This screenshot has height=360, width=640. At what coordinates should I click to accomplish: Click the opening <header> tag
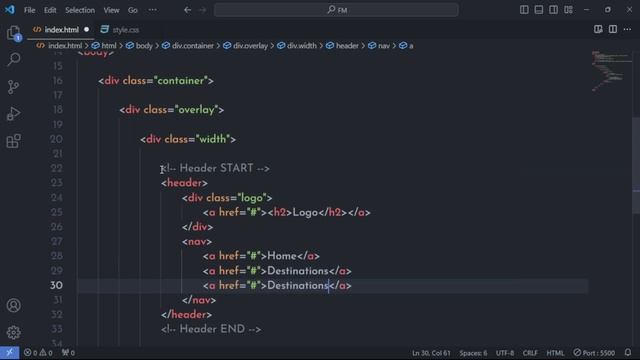click(184, 183)
